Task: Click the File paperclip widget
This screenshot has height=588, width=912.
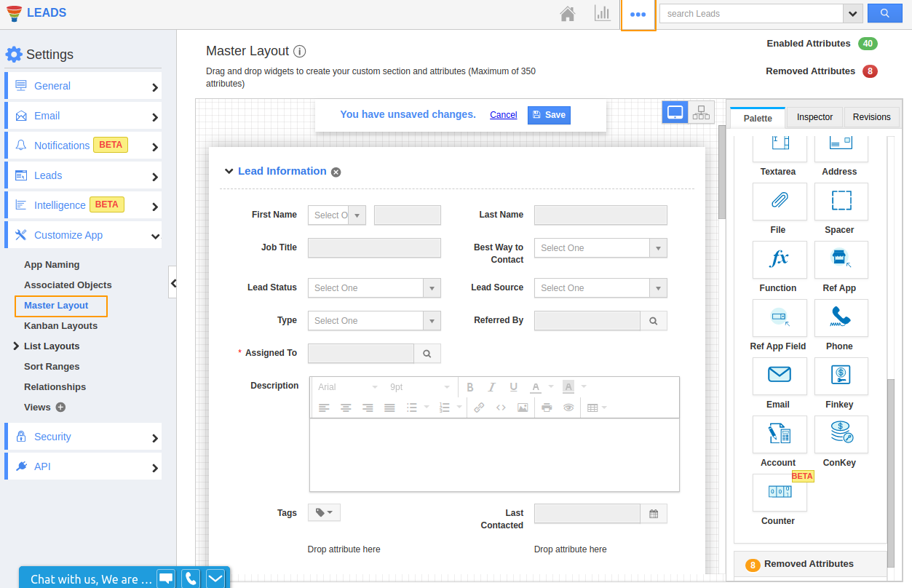Action: [779, 201]
